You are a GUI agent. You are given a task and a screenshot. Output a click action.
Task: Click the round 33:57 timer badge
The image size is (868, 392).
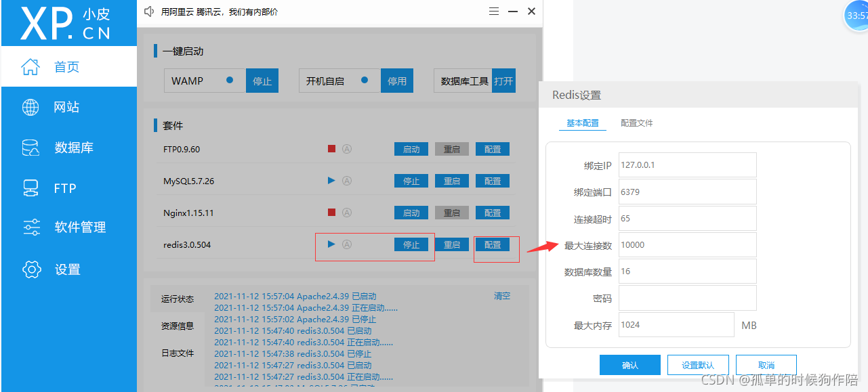[x=857, y=15]
